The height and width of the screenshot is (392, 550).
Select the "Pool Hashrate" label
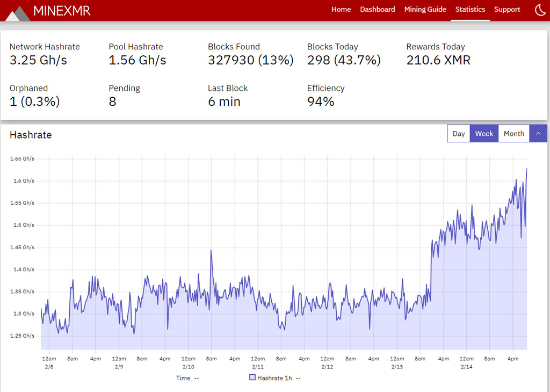(136, 47)
